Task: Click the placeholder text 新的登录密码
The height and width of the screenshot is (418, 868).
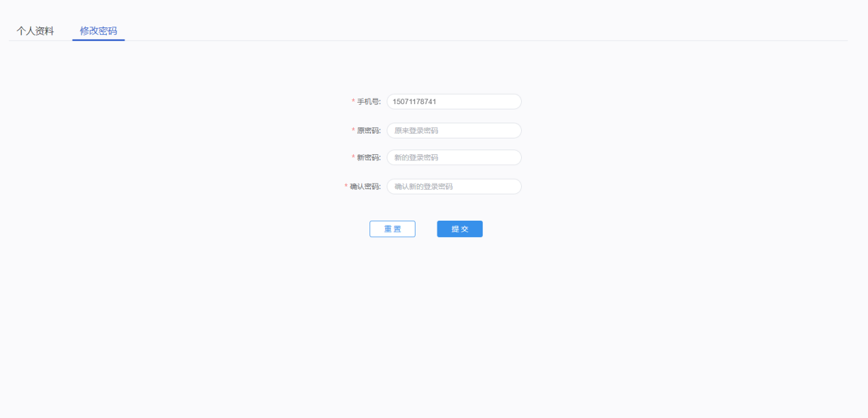Action: (x=416, y=158)
